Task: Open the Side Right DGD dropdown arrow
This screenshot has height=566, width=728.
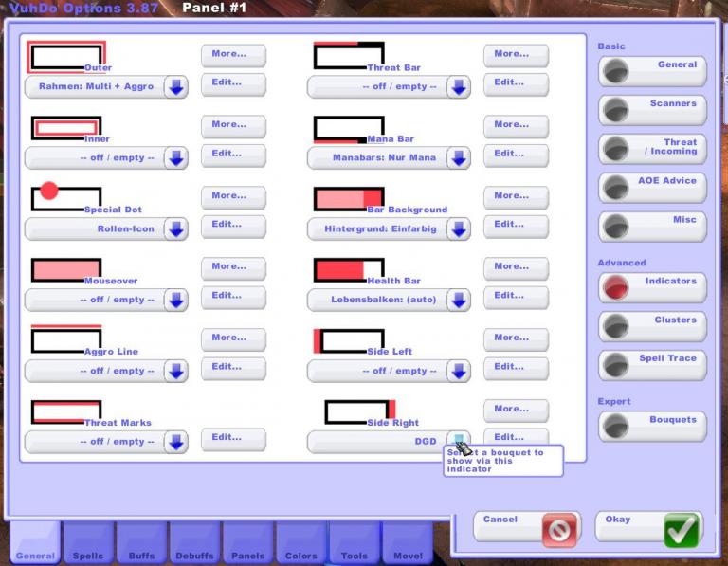Action: (459, 441)
